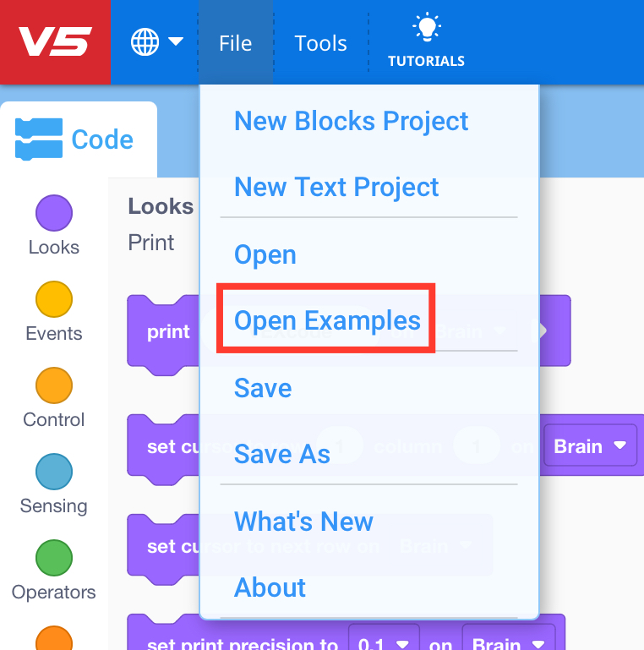Image resolution: width=644 pixels, height=650 pixels.
Task: Open the File menu
Action: (x=235, y=43)
